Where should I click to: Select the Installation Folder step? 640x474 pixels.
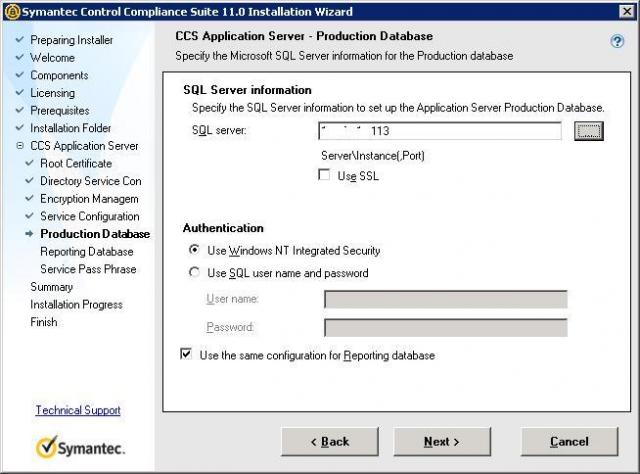[x=71, y=128]
